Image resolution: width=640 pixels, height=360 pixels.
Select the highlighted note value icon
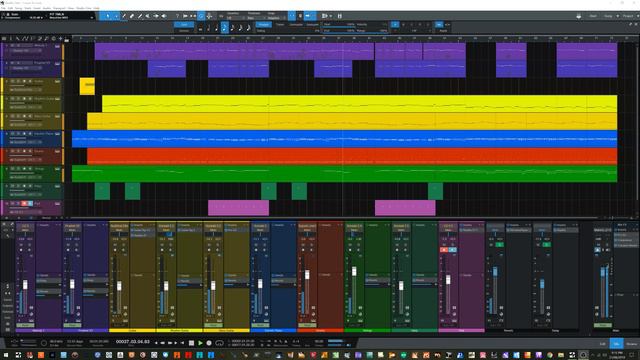(x=224, y=28)
